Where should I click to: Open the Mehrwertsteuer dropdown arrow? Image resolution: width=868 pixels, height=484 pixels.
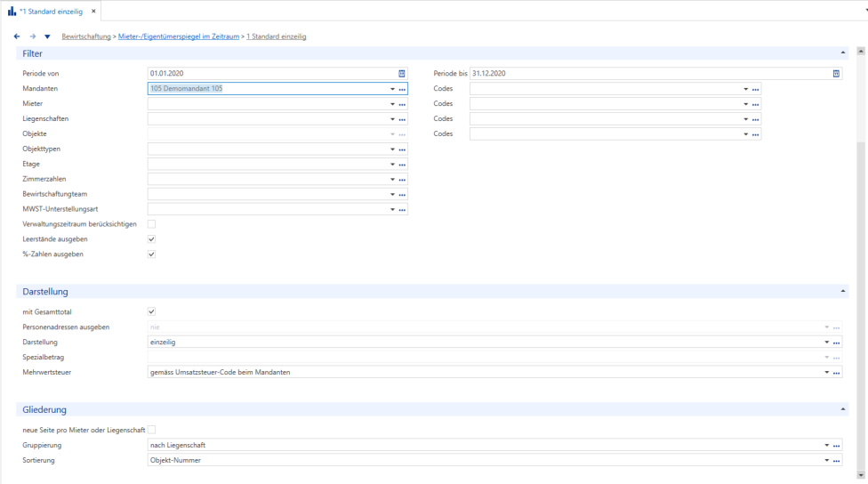827,373
